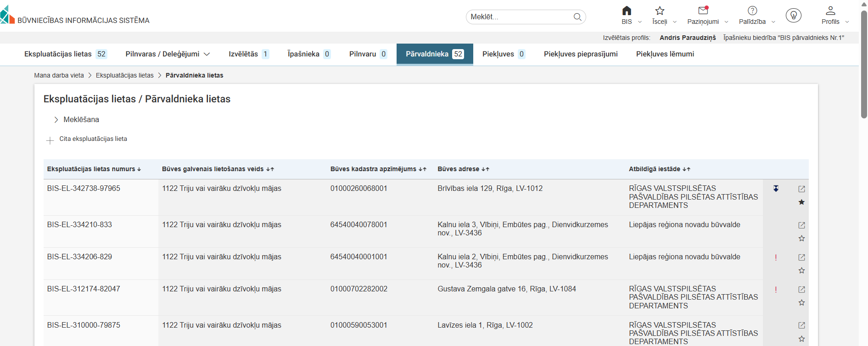The height and width of the screenshot is (346, 868).
Task: Unfavorite the starred Brīvības iela 129 case
Action: pyautogui.click(x=801, y=202)
